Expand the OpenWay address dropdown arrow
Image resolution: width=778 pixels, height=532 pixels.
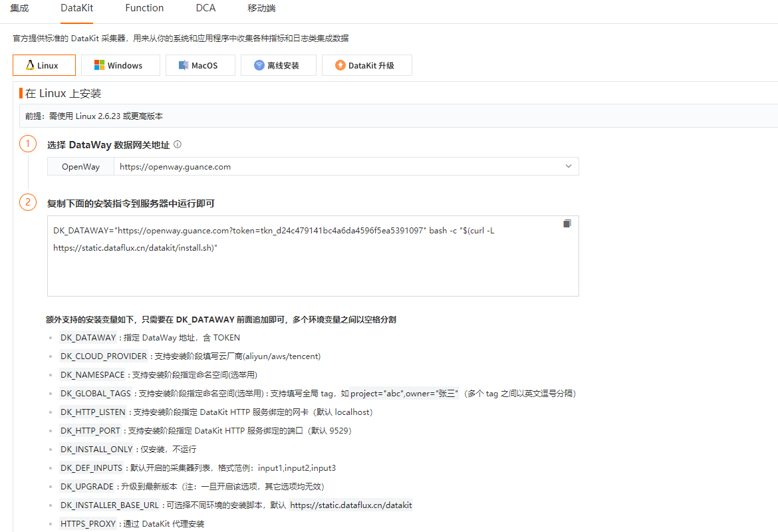click(569, 166)
